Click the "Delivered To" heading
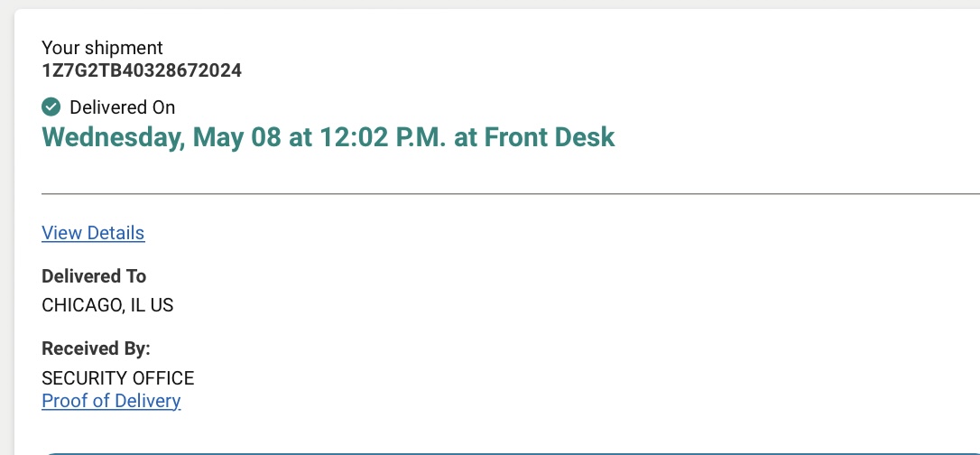 coord(94,276)
